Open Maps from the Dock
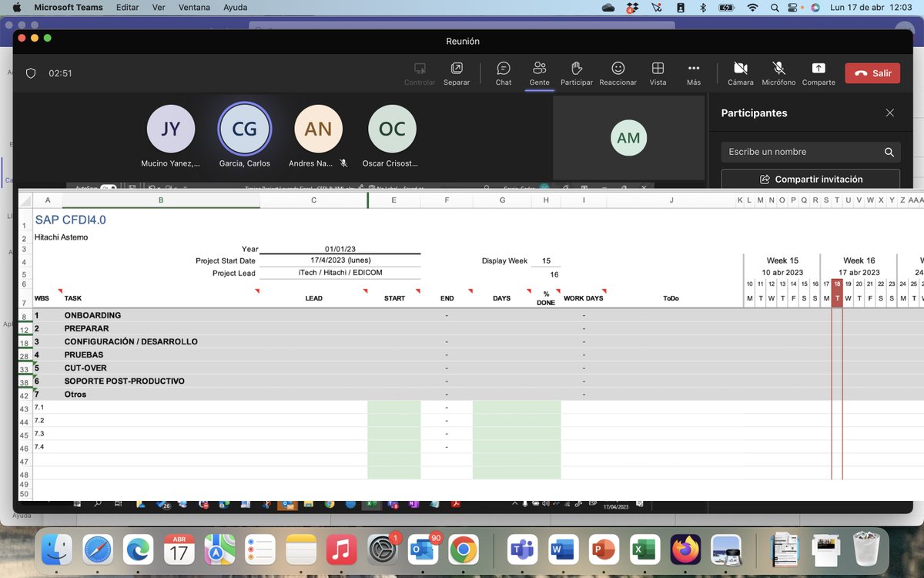This screenshot has width=924, height=578. point(219,550)
